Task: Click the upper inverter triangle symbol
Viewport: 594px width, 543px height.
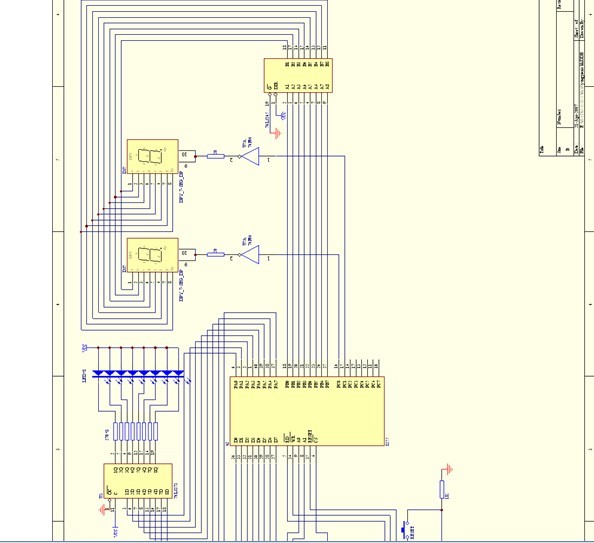Action: click(x=250, y=156)
